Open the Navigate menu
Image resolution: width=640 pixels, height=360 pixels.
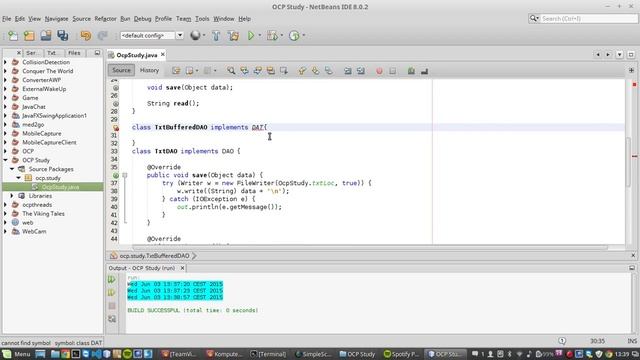pos(57,19)
